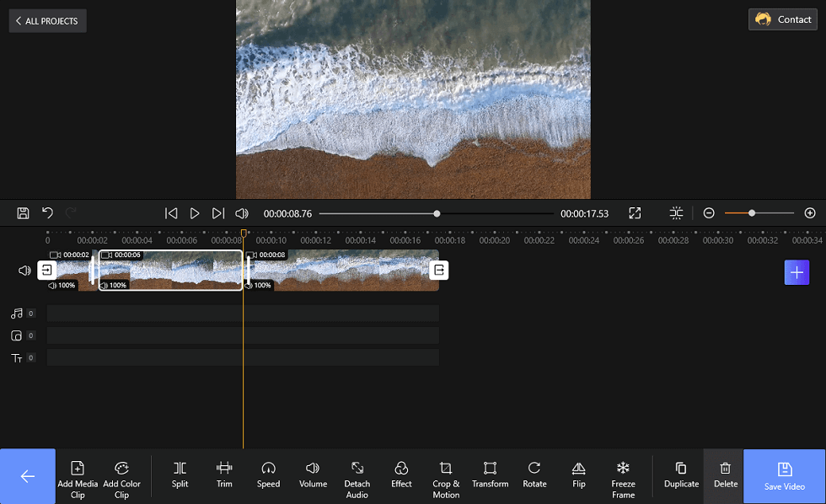
Task: Open the Transform tool
Action: pyautogui.click(x=490, y=474)
